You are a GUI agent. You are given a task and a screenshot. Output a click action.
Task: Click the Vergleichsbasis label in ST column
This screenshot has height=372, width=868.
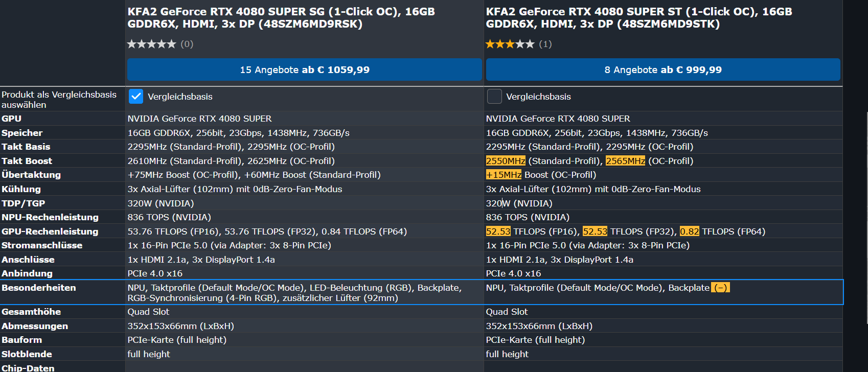click(538, 97)
